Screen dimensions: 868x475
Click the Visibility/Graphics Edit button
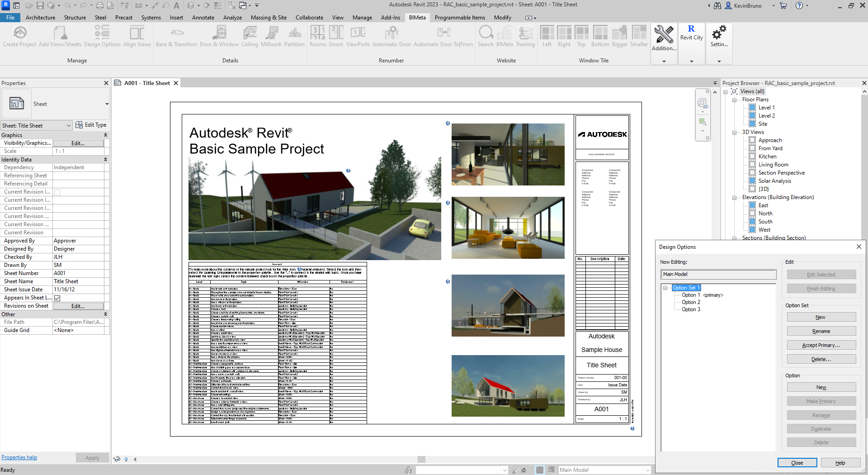tap(78, 143)
